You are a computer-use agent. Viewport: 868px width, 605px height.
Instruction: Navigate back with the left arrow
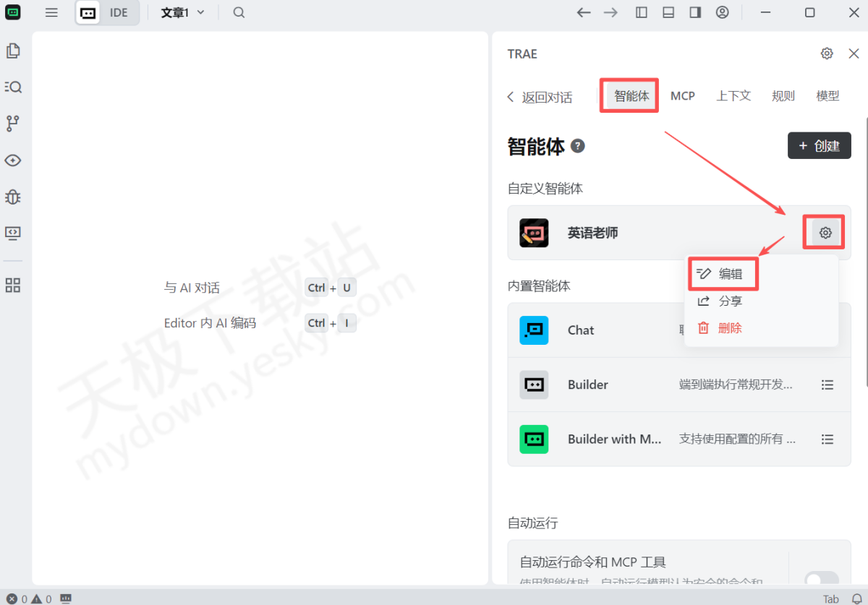point(584,12)
